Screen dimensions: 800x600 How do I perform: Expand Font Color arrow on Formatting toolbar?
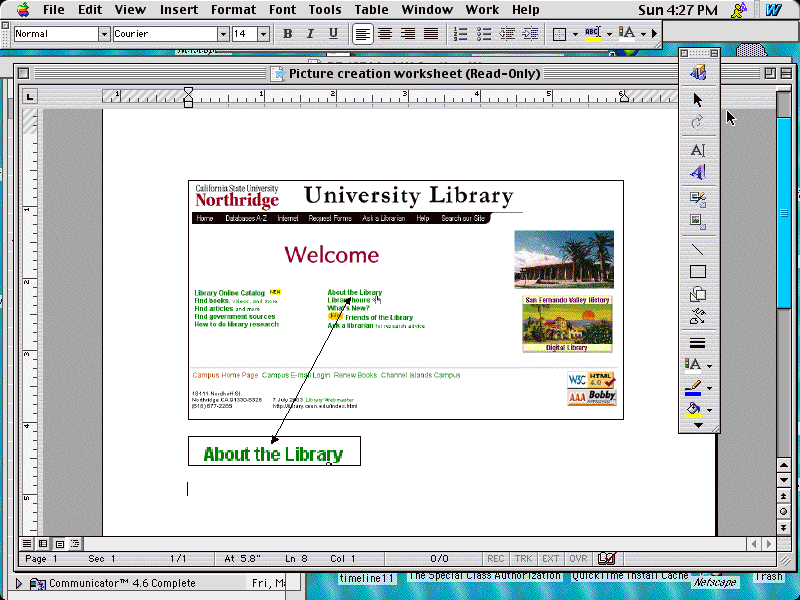tap(643, 35)
